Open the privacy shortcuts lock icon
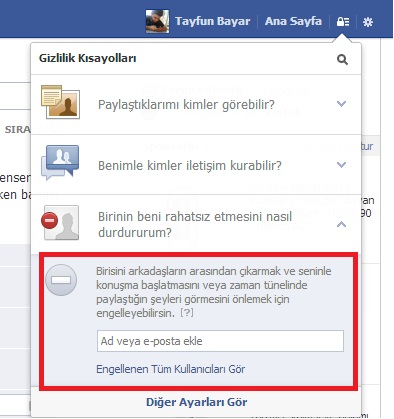Image resolution: width=394 pixels, height=419 pixels. pyautogui.click(x=343, y=22)
